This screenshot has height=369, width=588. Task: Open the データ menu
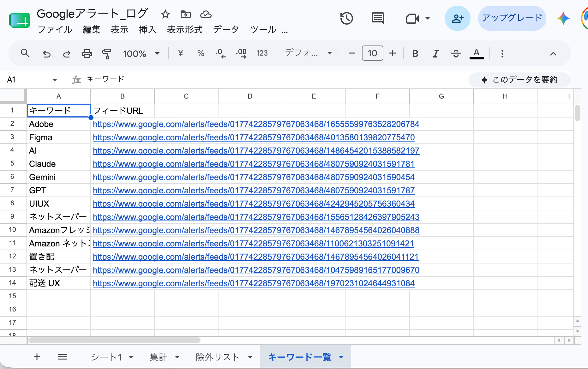point(226,30)
